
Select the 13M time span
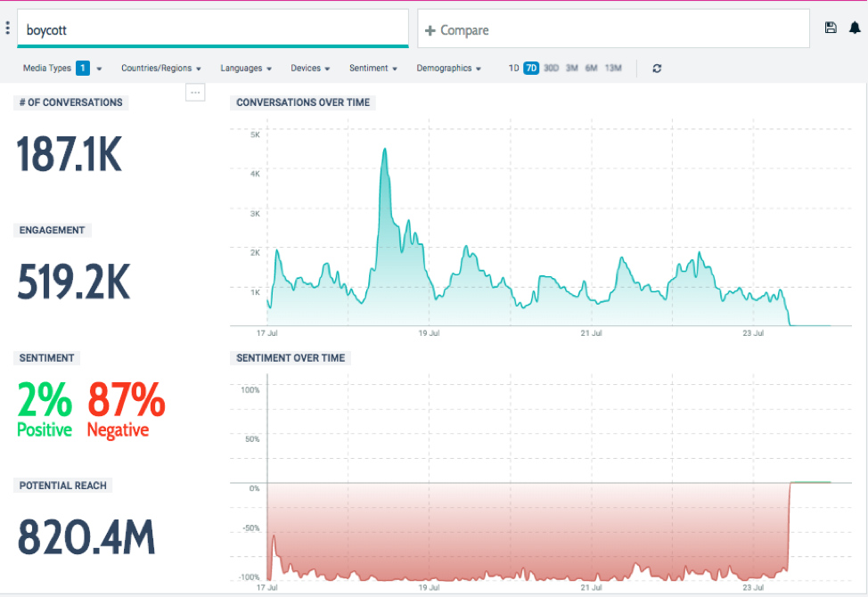tap(612, 67)
